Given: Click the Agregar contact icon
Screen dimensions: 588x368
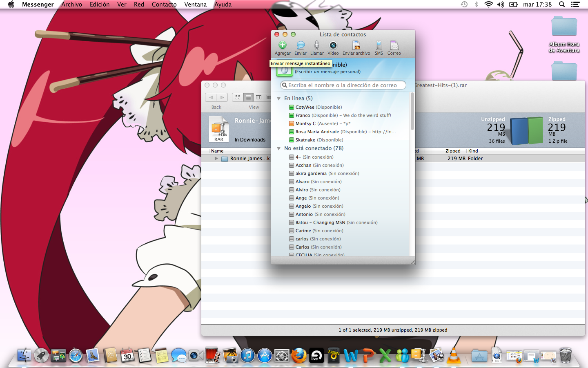Looking at the screenshot, I should coord(283,45).
